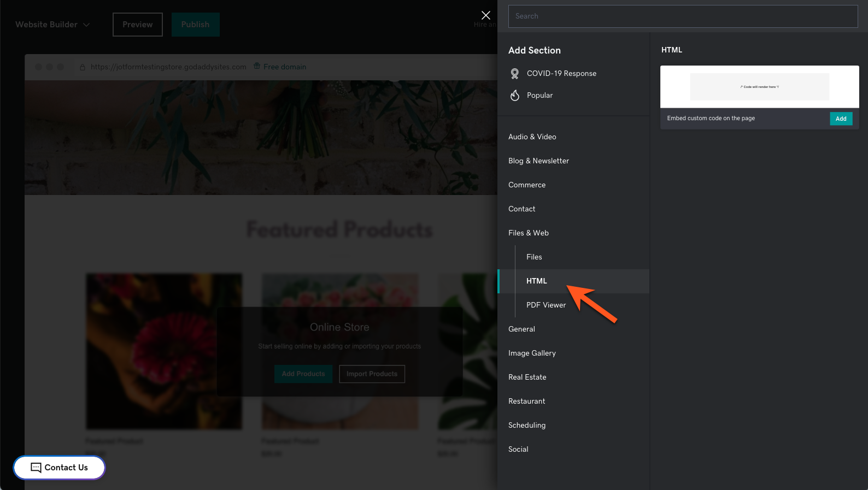Click the chat icon in Contact Us

(36, 468)
